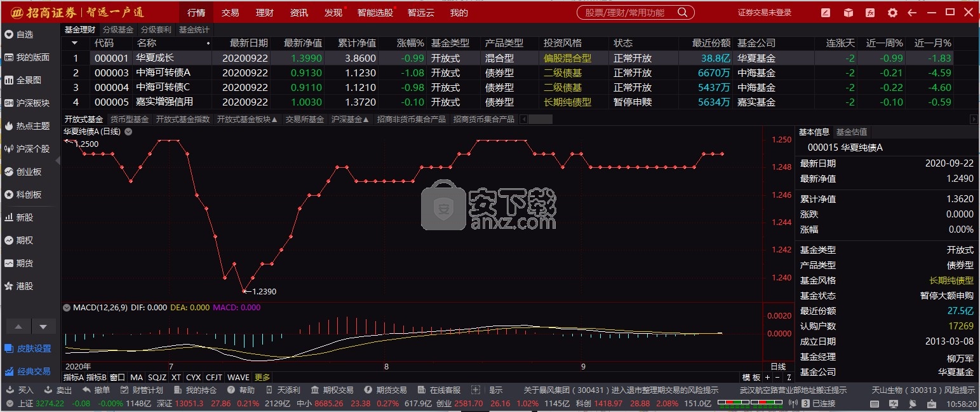Click 模板 template button

click(x=751, y=377)
